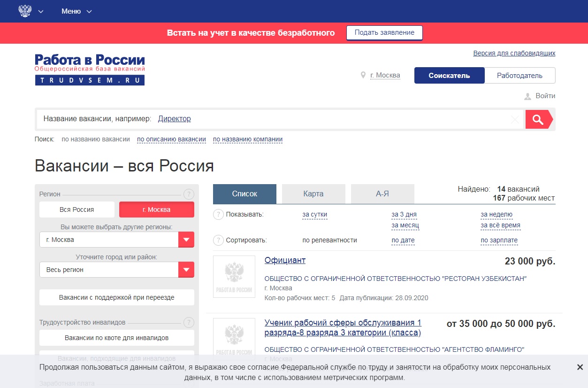The height and width of the screenshot is (388, 588).
Task: Sort results по зарплате
Action: coord(499,240)
